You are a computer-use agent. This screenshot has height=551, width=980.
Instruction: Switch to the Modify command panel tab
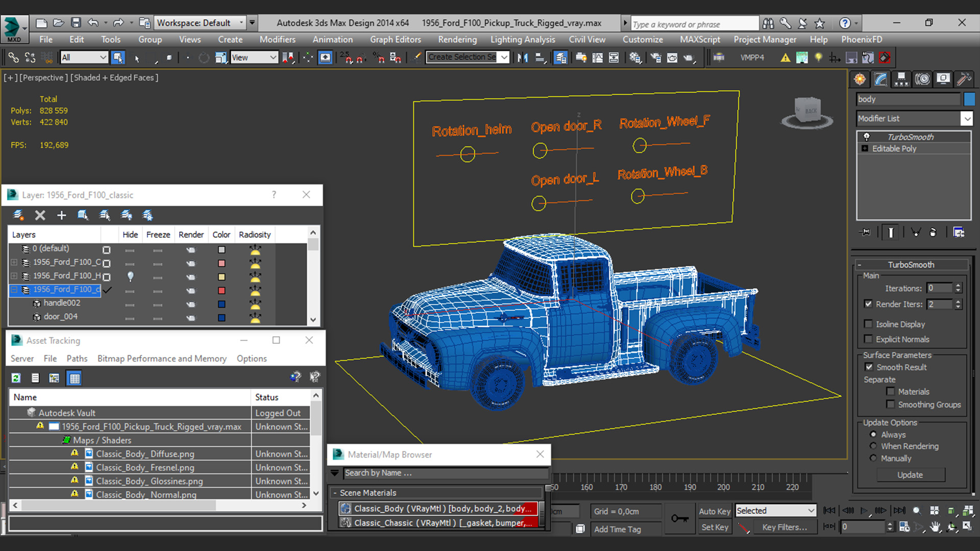tap(881, 79)
